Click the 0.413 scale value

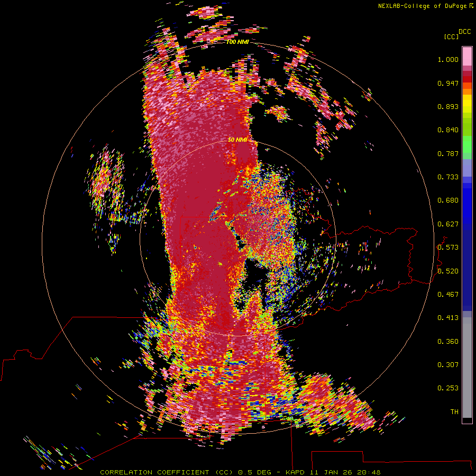(448, 318)
